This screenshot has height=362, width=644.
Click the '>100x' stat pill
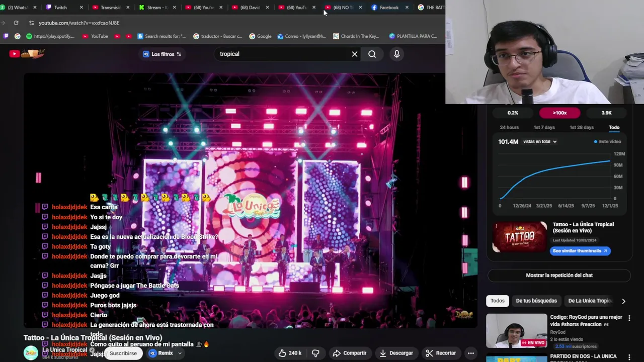click(559, 113)
